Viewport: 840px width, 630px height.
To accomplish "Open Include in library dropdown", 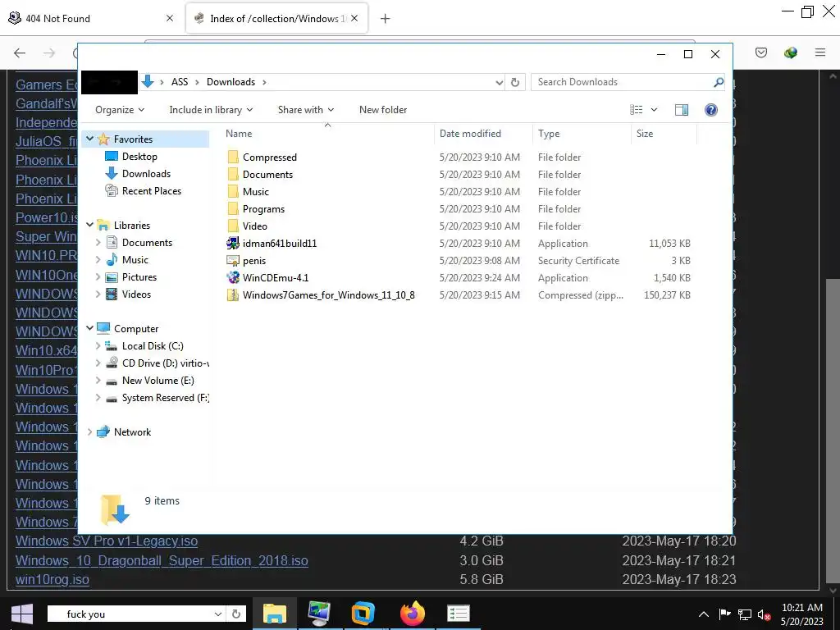I will coord(211,110).
